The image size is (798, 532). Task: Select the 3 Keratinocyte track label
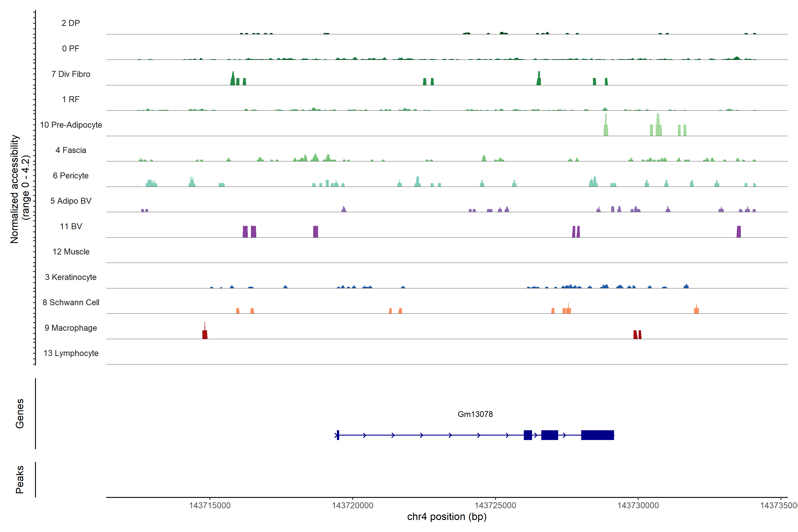coord(70,277)
